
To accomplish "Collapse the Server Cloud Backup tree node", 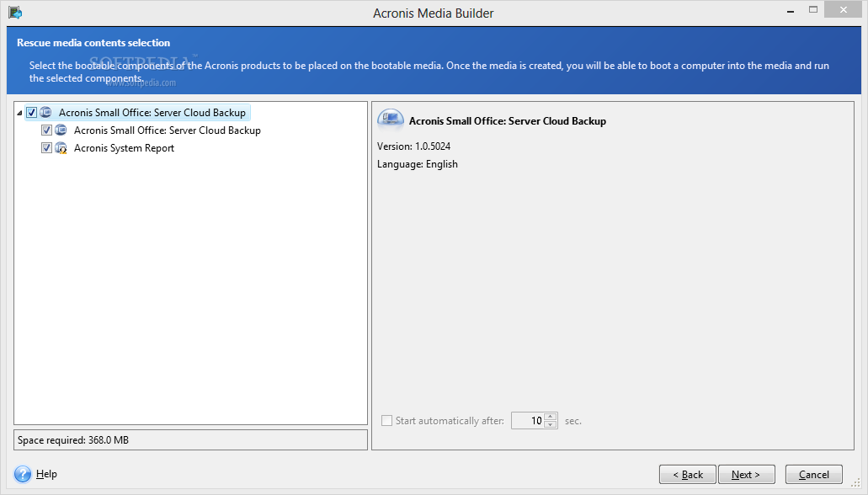I will [x=19, y=113].
